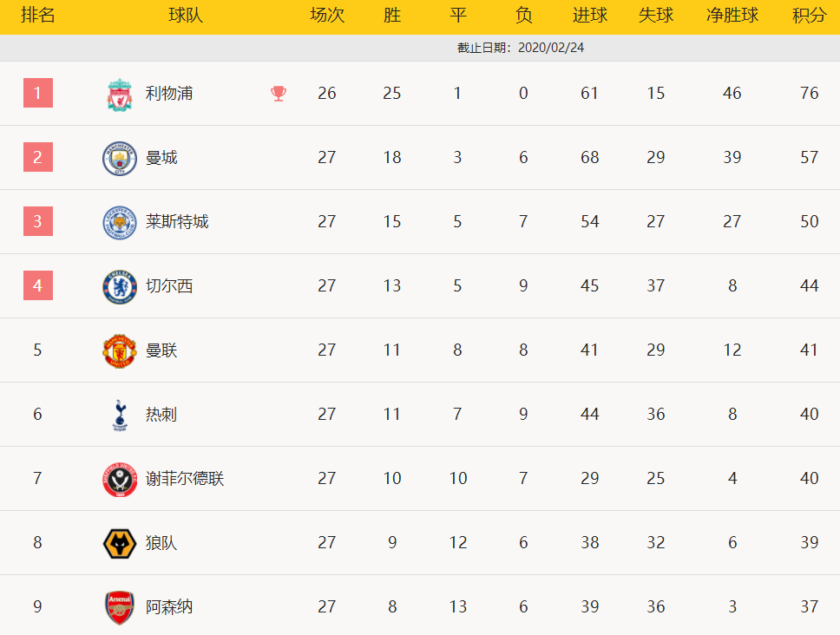840x635 pixels.
Task: Click the Arsenal cannon crest
Action: [120, 608]
